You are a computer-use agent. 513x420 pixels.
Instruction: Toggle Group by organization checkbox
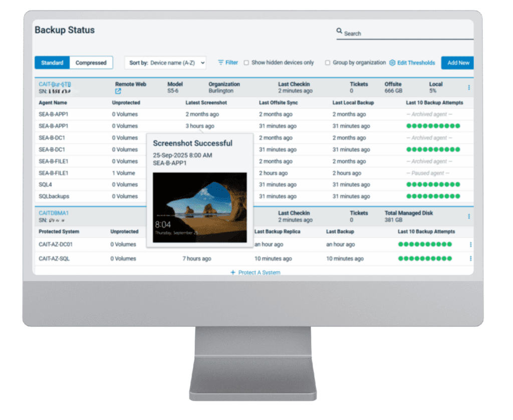point(328,63)
